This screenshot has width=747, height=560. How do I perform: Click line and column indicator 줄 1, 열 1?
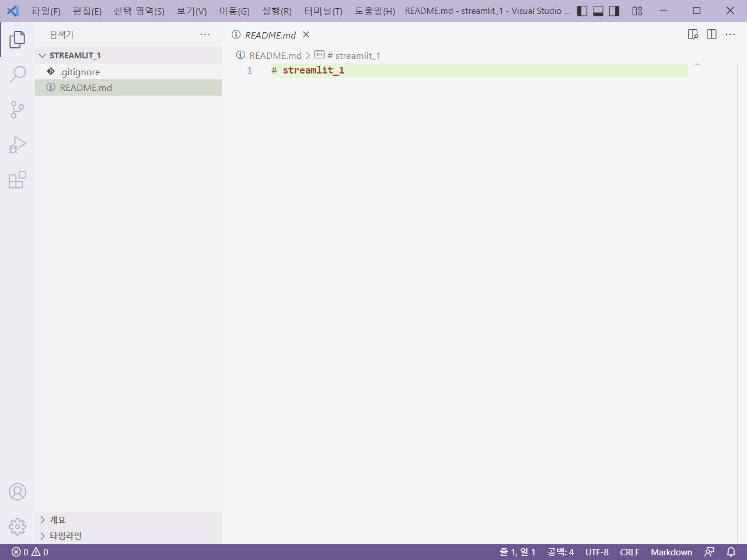pyautogui.click(x=517, y=552)
